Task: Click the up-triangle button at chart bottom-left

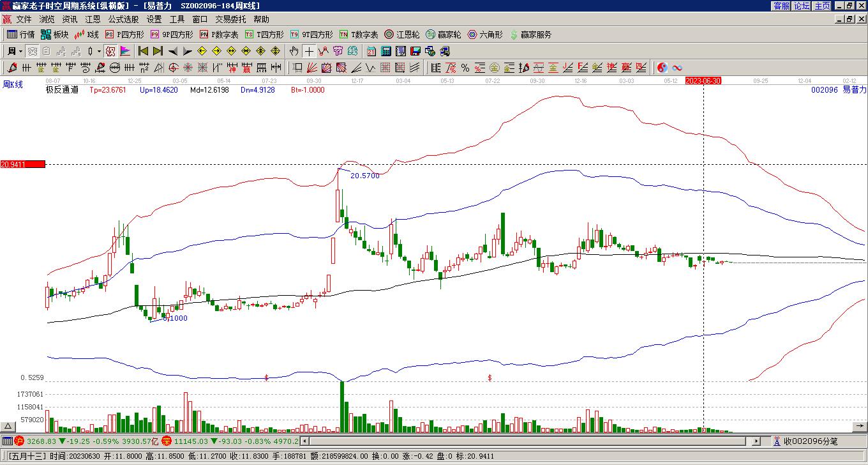Action: pos(8,426)
